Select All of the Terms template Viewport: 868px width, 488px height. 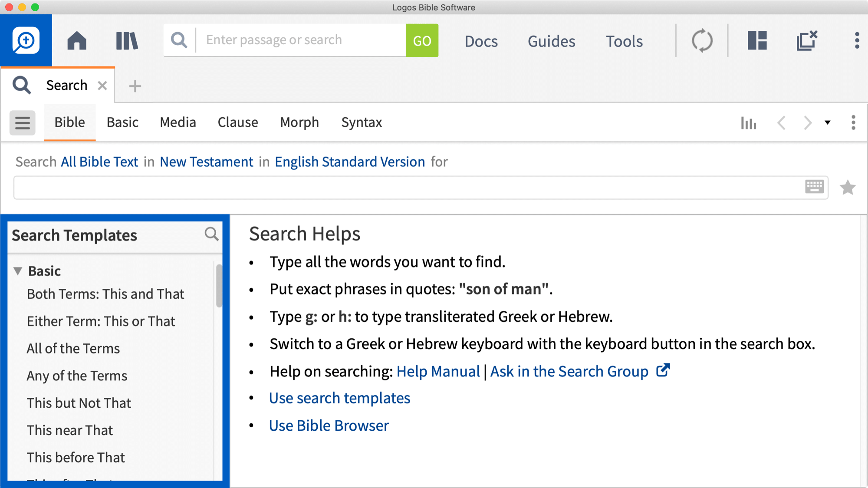coord(73,348)
